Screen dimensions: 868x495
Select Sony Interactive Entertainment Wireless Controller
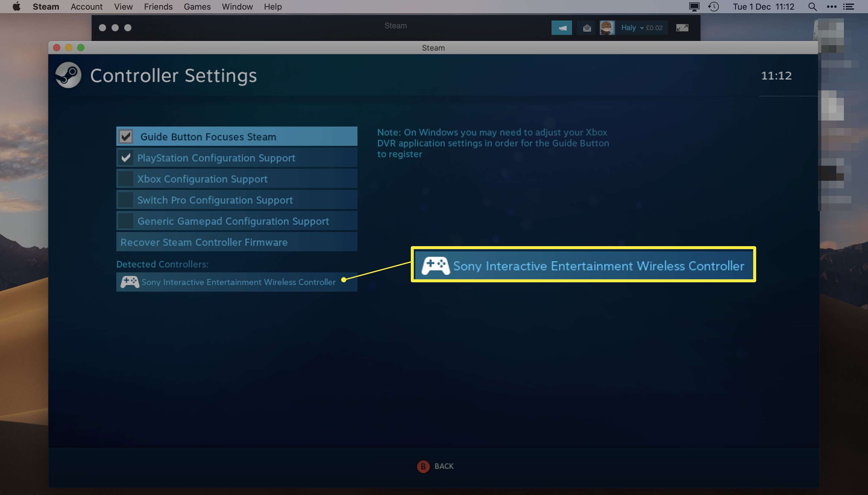(x=237, y=281)
